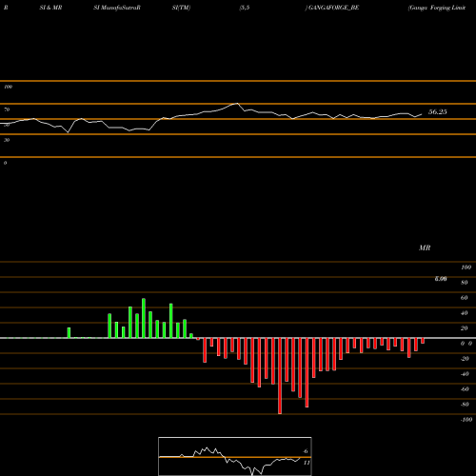Click the RSI axis label 70
Screen dimensions: 476x476
pyautogui.click(x=7, y=109)
